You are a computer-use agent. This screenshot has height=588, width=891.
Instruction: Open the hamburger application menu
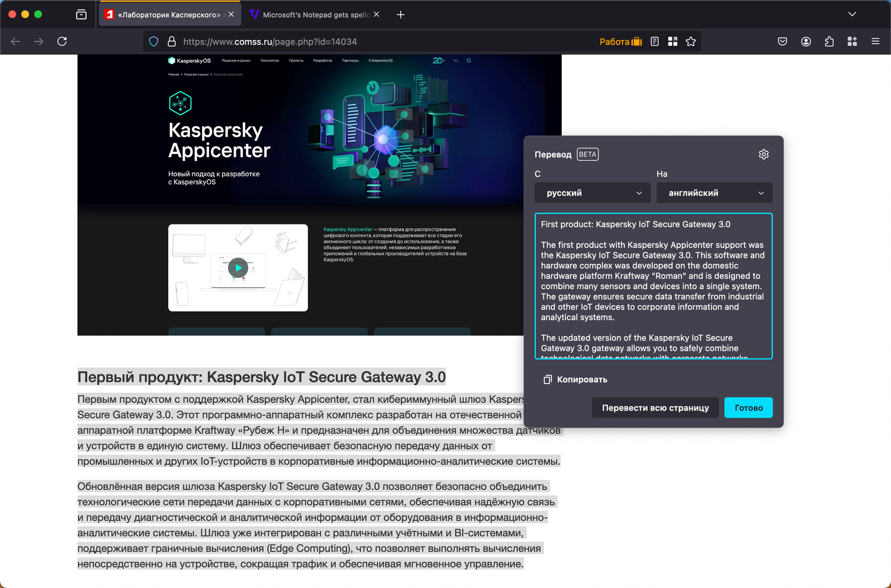coord(876,42)
